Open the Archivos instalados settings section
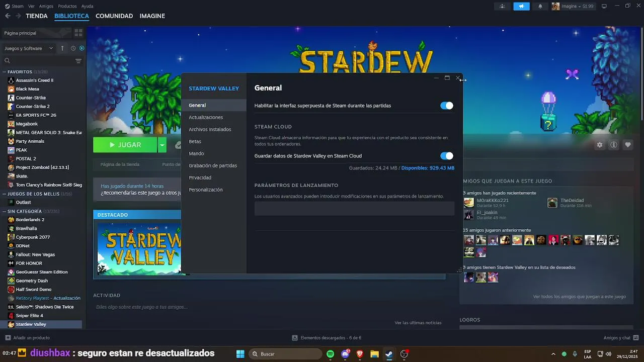This screenshot has height=362, width=644. [214, 130]
